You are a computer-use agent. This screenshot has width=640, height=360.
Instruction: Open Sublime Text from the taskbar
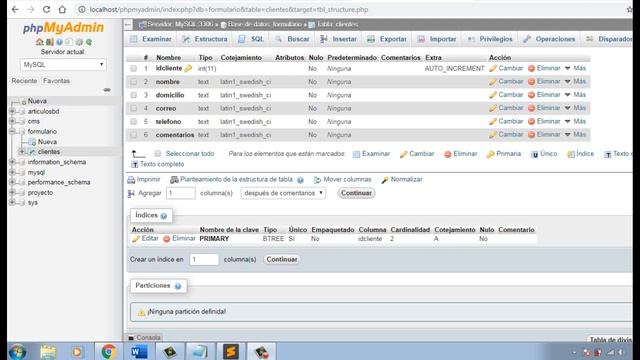pos(231,351)
